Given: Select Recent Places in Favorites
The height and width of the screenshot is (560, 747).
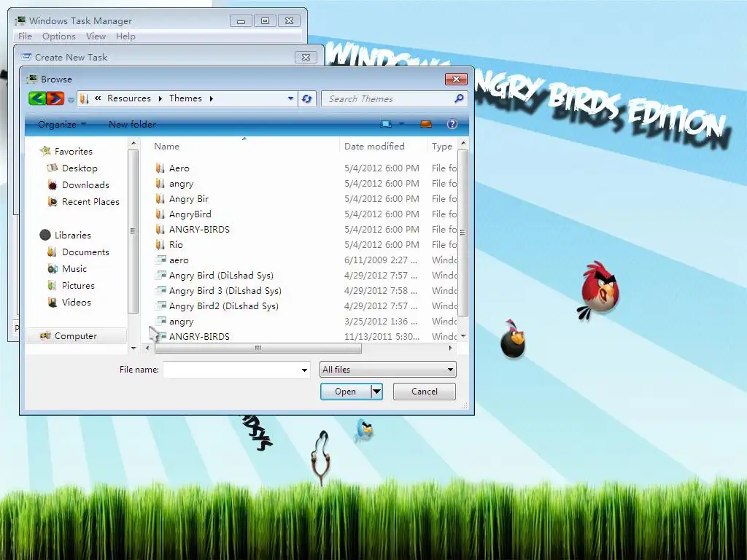Looking at the screenshot, I should coord(90,202).
